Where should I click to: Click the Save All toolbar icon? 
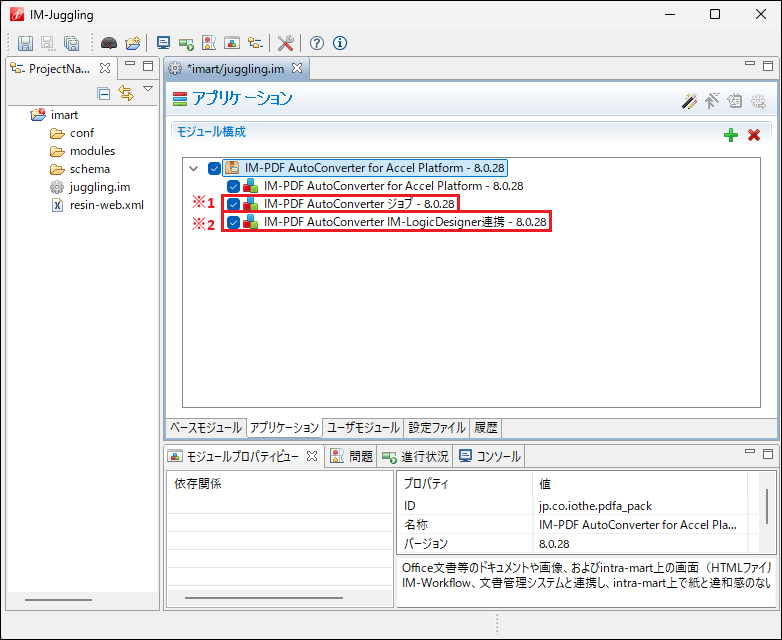[x=71, y=43]
